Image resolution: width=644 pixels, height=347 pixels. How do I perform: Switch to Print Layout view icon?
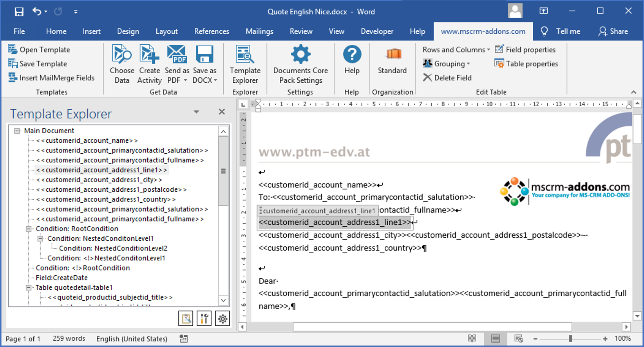point(496,339)
